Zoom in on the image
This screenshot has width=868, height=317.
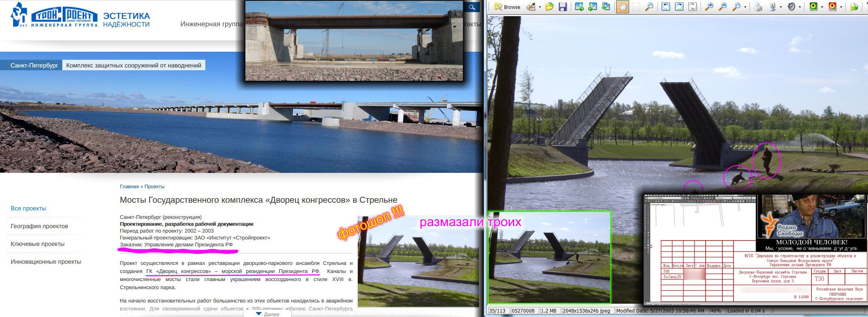pos(709,7)
